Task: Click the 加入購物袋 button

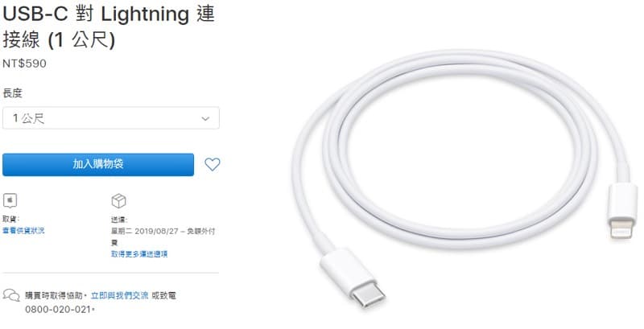Action: pyautogui.click(x=98, y=164)
